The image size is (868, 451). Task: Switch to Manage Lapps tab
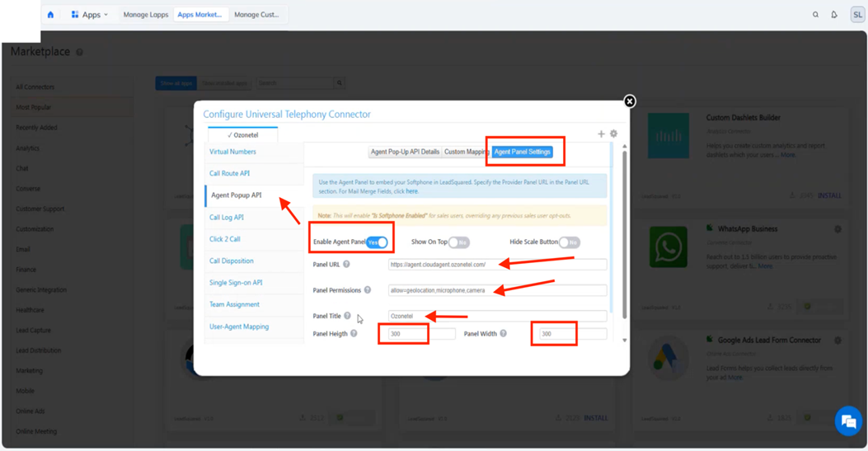coord(146,15)
